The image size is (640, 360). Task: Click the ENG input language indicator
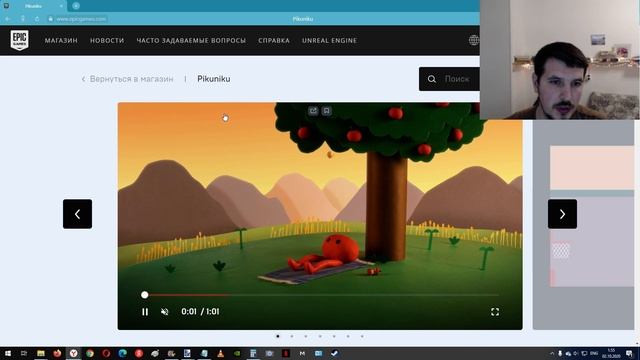[594, 353]
